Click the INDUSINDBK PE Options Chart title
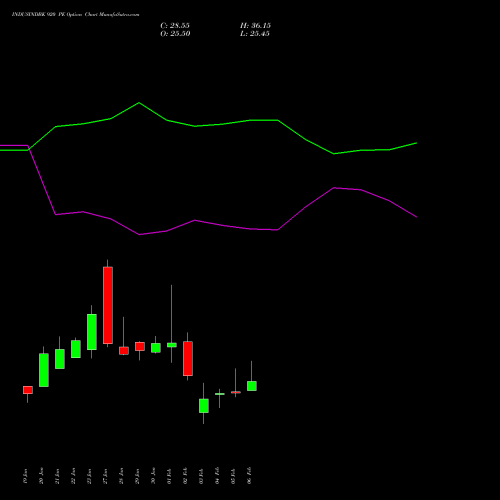 (75, 15)
